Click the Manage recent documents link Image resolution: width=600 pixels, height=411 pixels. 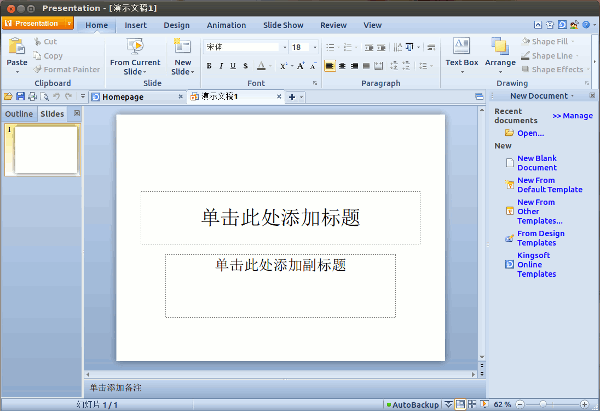pyautogui.click(x=572, y=116)
